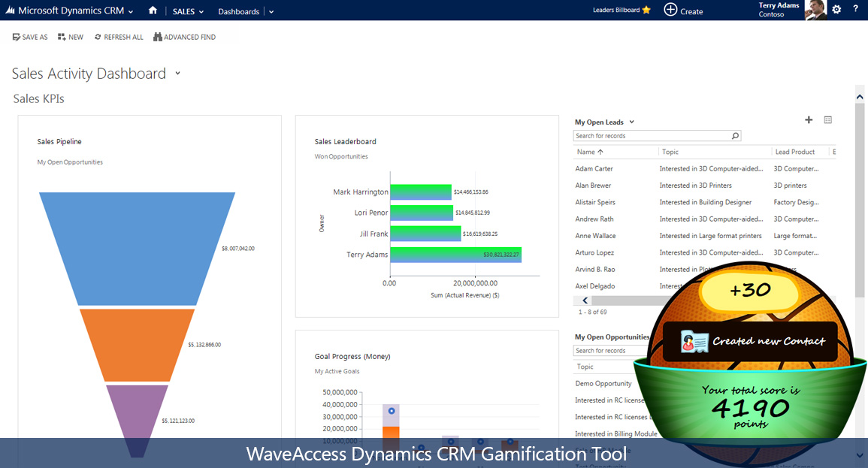Click the Lead Product column header

795,152
